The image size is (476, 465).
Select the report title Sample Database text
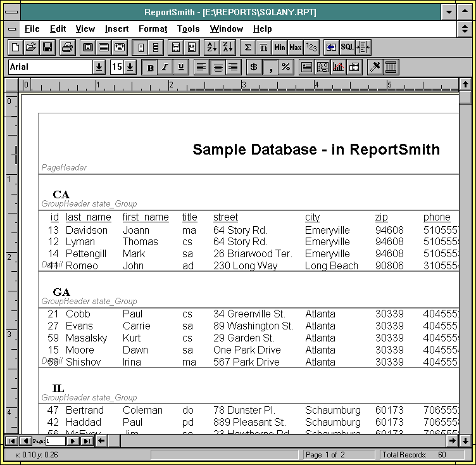[316, 150]
